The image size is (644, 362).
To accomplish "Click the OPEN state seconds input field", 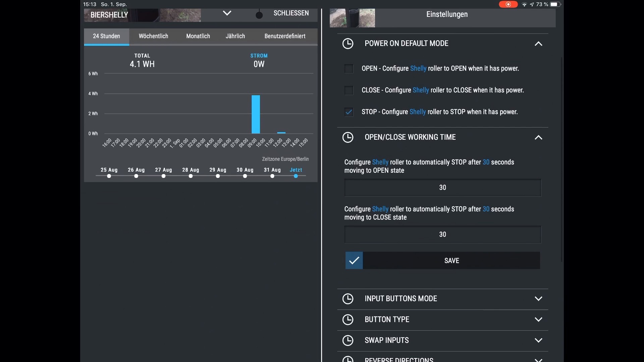I will pyautogui.click(x=442, y=188).
